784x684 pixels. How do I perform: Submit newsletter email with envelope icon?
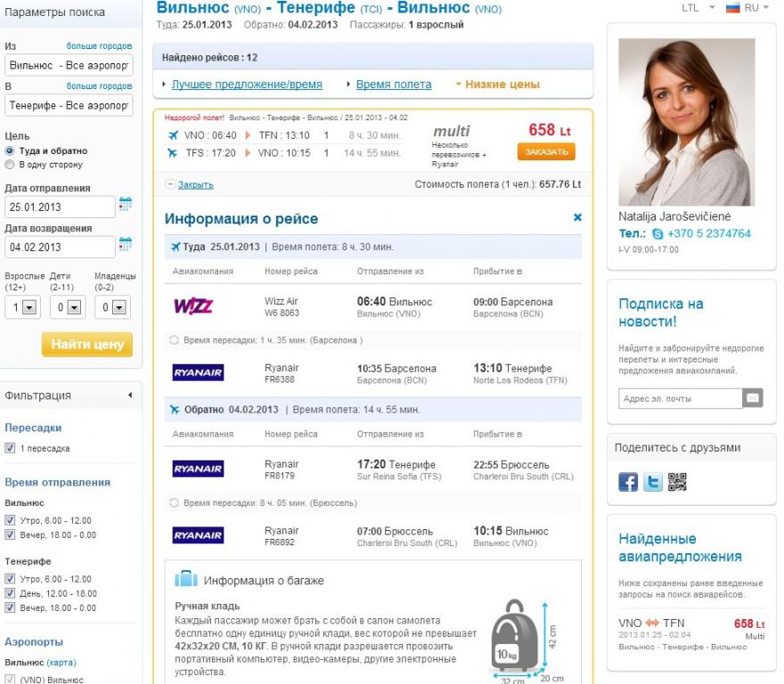point(753,398)
